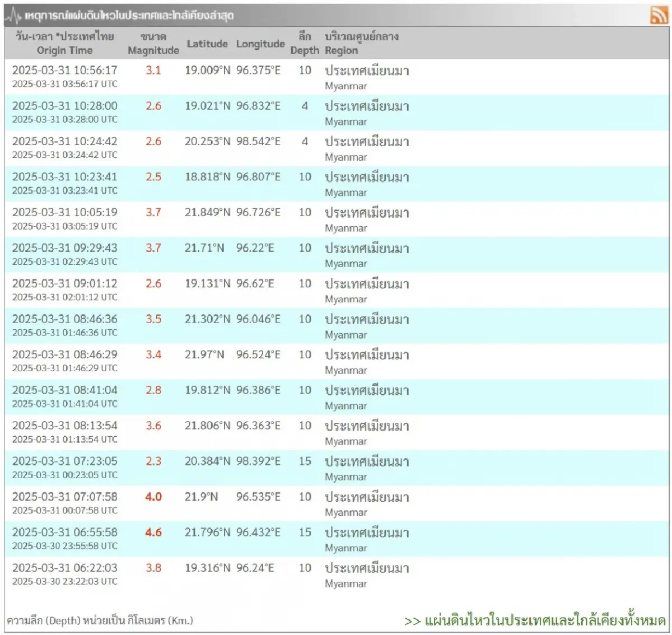Open the 2025-03-31 07:23:05 earthquake entry
This screenshot has height=635, width=672.
[65, 461]
